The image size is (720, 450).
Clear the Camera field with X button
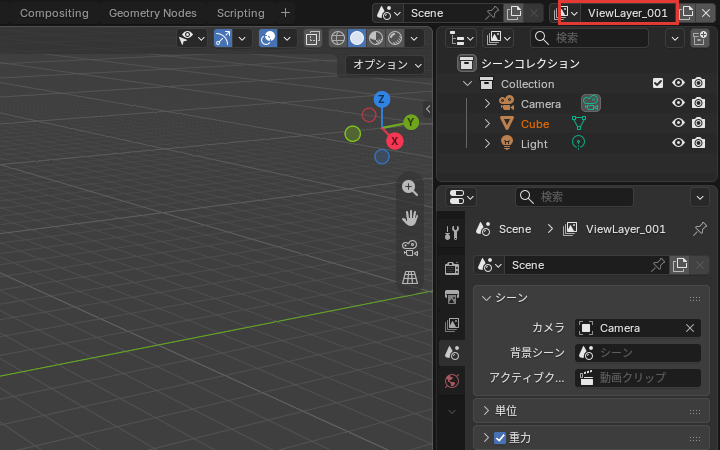point(690,328)
